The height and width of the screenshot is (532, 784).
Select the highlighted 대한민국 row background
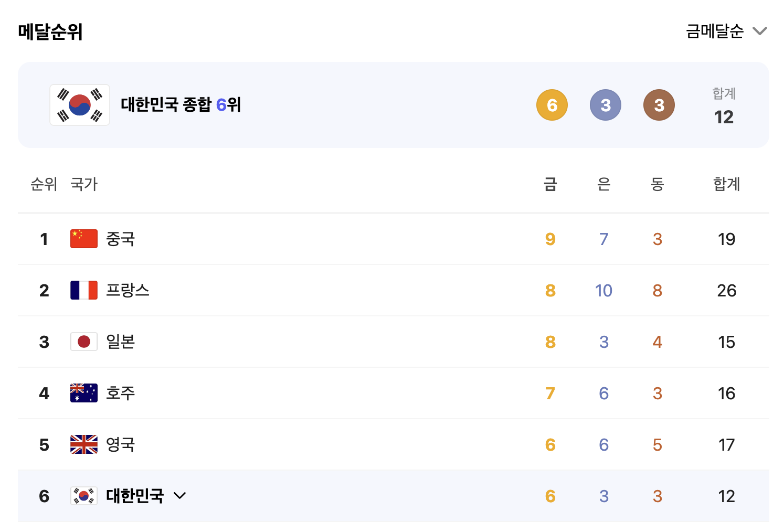coord(367,495)
